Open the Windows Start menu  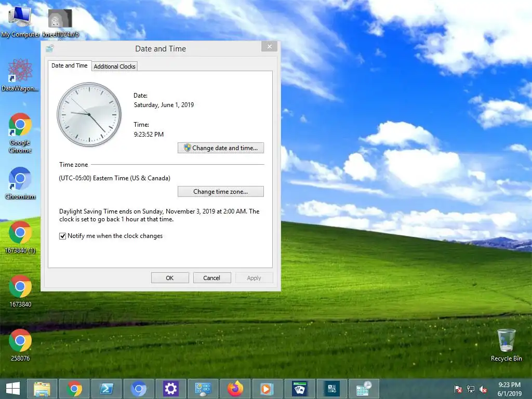tap(13, 389)
